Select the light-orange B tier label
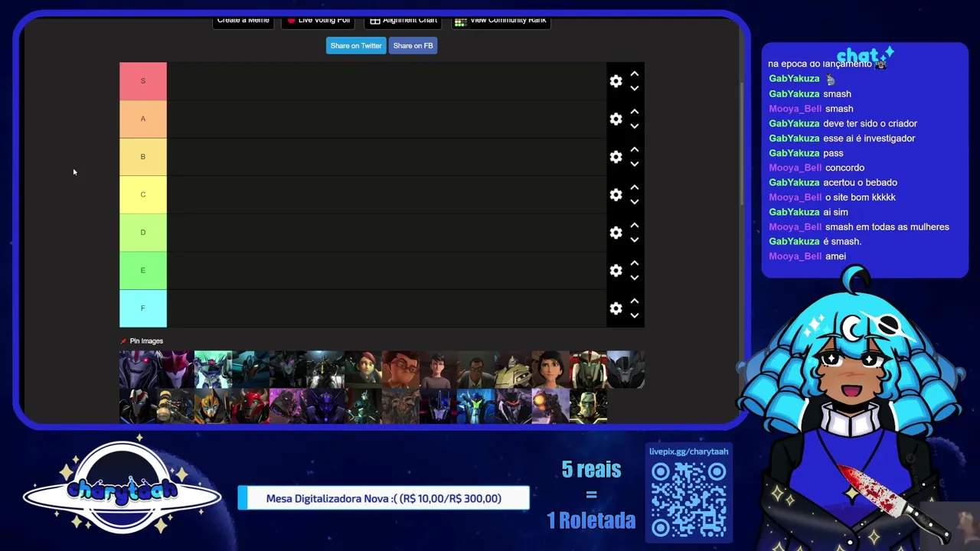The image size is (980, 551). 143,157
